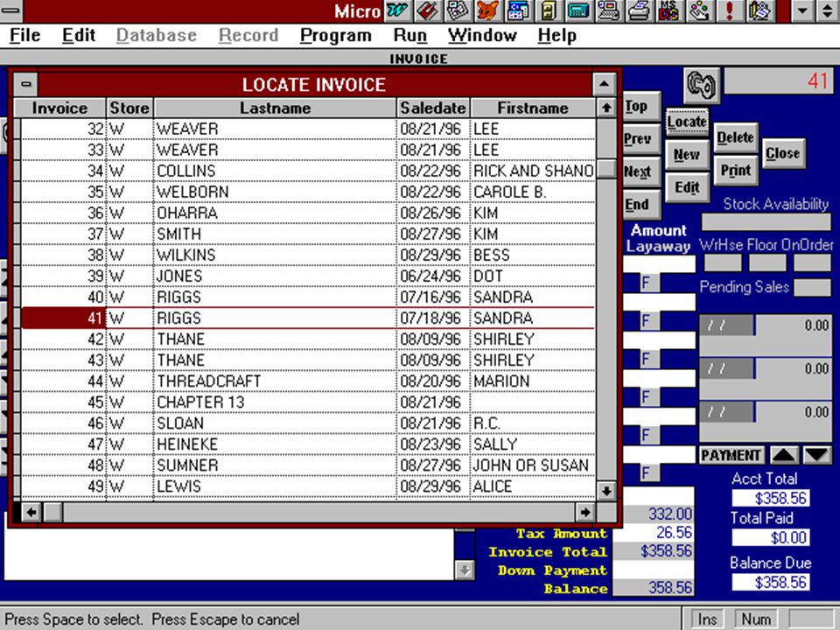Launch the Word 'W' icon in the top toolbar
Screen dimensions: 840x630
(397, 10)
